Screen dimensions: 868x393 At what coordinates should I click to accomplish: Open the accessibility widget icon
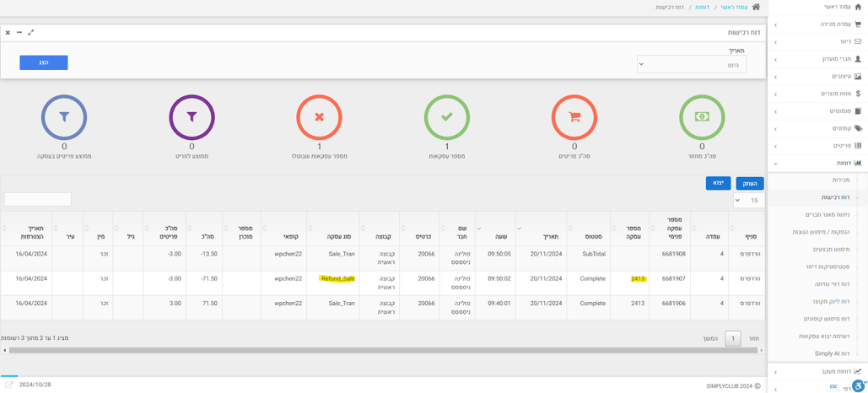858,385
